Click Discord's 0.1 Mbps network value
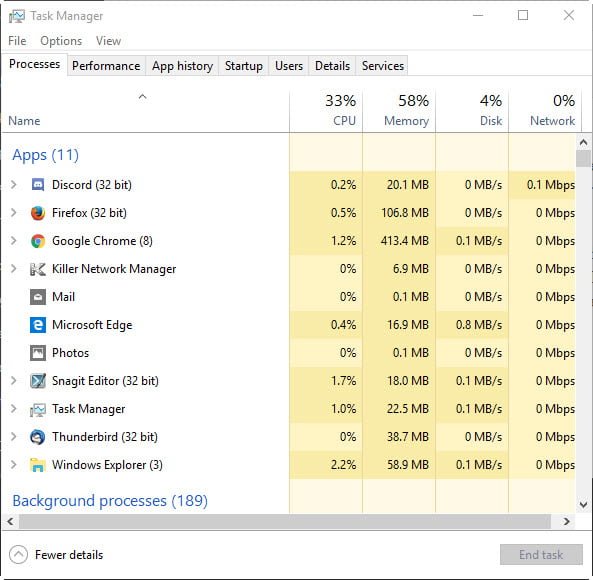This screenshot has height=580, width=593. point(551,185)
